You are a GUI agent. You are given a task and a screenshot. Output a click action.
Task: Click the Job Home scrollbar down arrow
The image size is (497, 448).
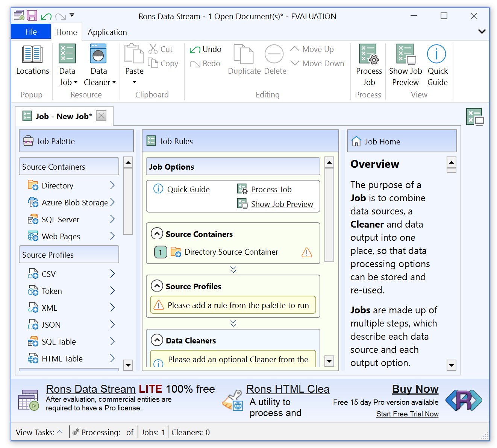tap(452, 365)
